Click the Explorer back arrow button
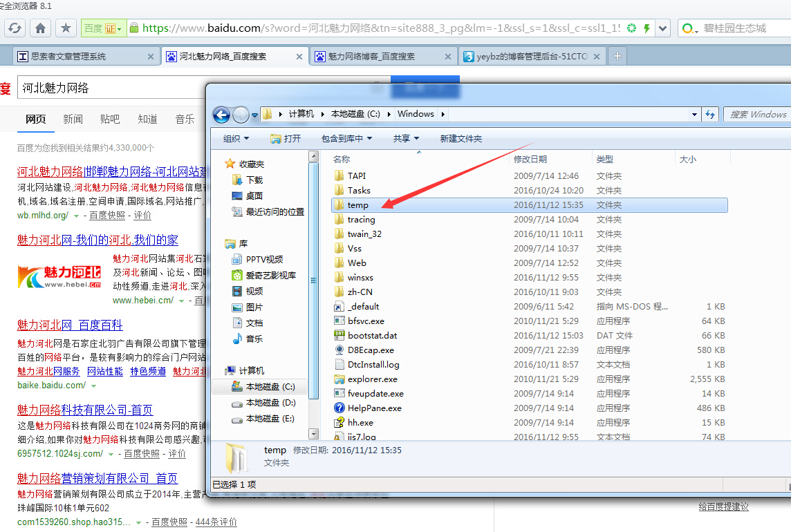 (221, 115)
